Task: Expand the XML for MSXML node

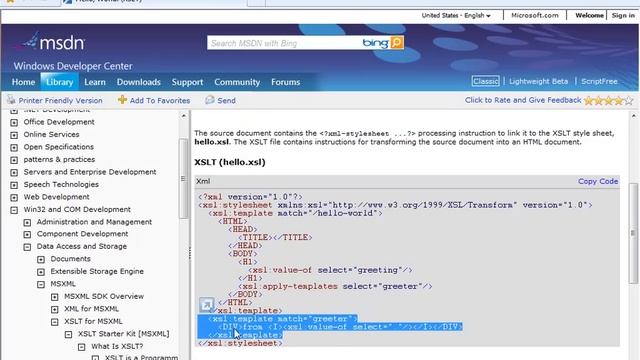Action: (x=55, y=309)
